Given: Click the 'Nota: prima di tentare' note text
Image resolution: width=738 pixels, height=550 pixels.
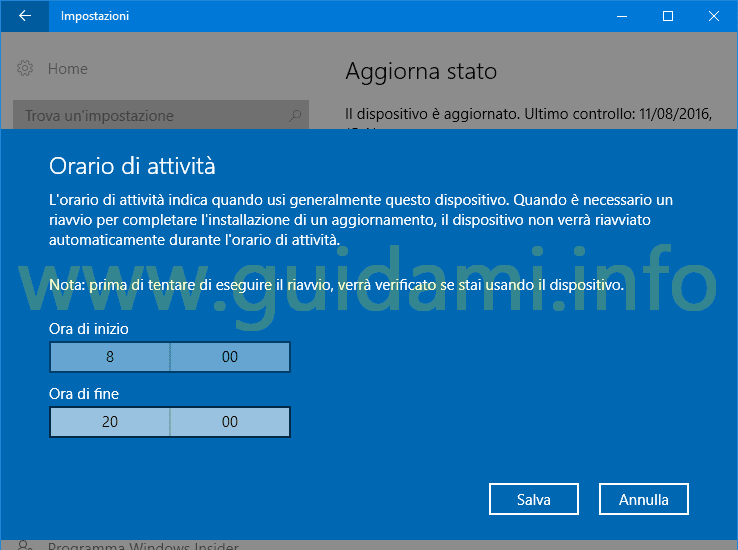Looking at the screenshot, I should [x=337, y=285].
